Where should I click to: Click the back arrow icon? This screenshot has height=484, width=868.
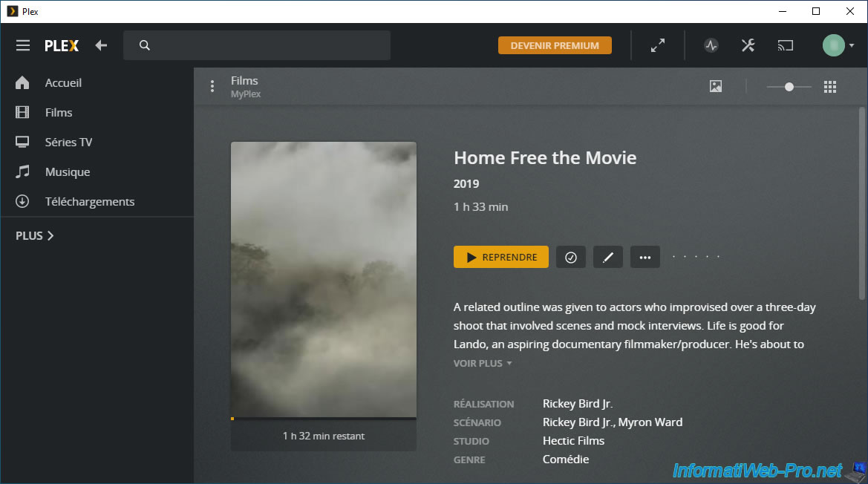101,45
